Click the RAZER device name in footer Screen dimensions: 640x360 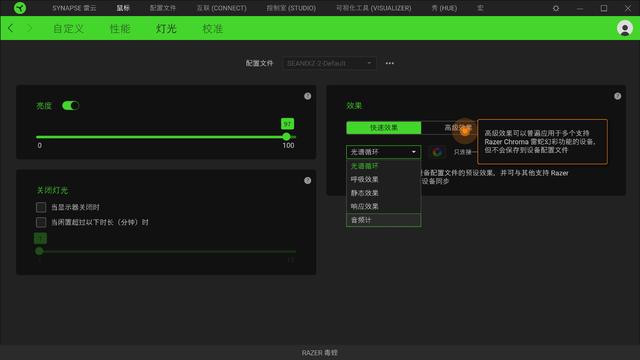[320, 353]
